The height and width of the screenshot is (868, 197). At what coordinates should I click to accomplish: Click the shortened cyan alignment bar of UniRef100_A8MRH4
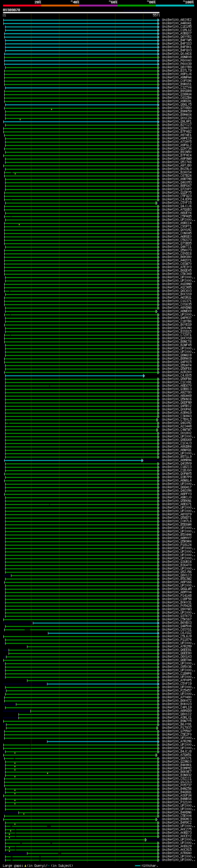(x=74, y=460)
